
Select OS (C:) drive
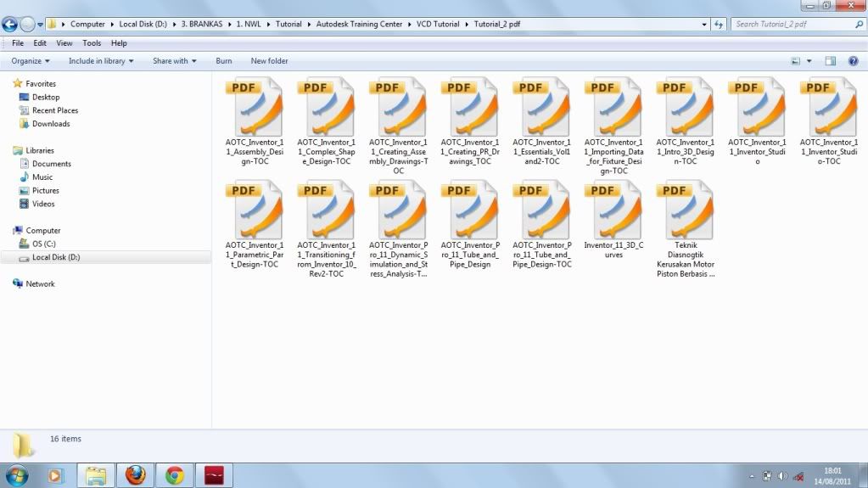click(x=44, y=244)
